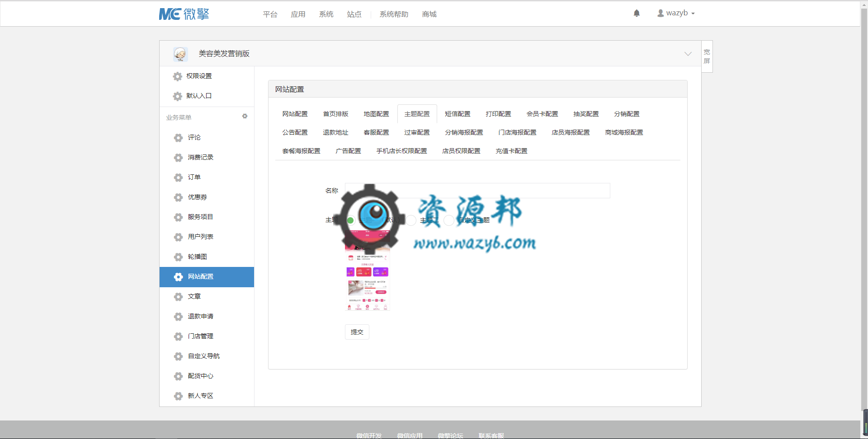The width and height of the screenshot is (868, 439).
Task: Click the gear icon next to 订单
Action: coord(179,177)
